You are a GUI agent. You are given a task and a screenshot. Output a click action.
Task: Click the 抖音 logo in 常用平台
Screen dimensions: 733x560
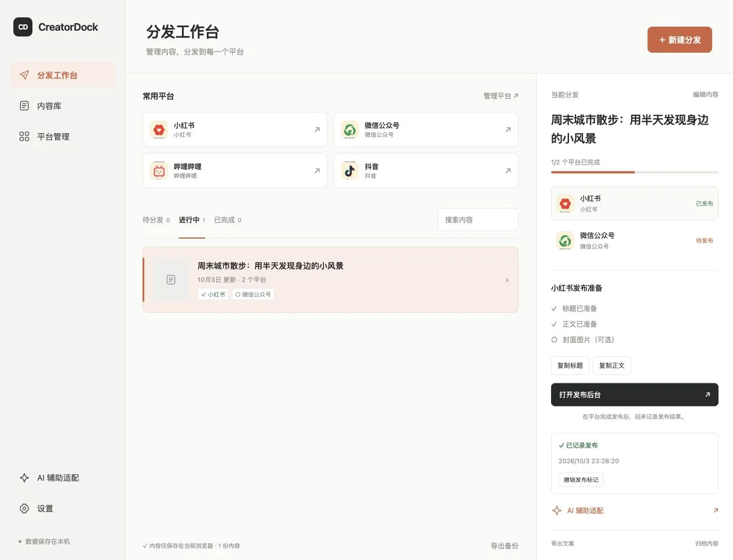tap(350, 171)
